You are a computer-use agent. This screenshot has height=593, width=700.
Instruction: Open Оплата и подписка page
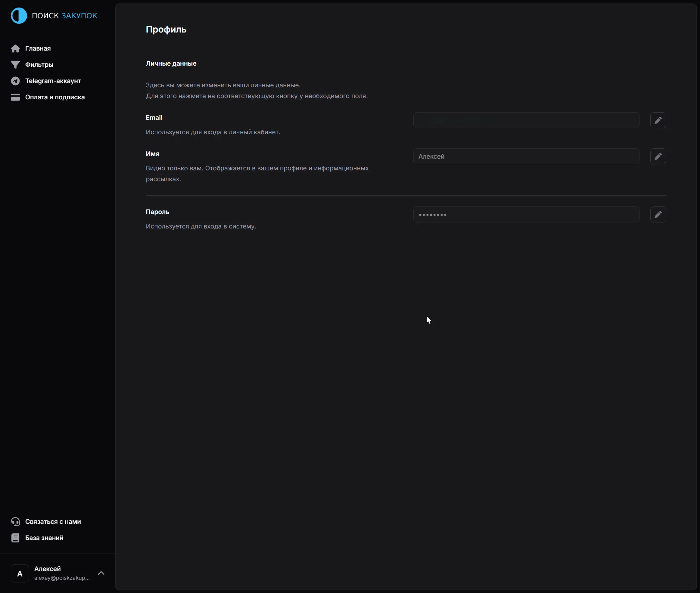point(55,97)
